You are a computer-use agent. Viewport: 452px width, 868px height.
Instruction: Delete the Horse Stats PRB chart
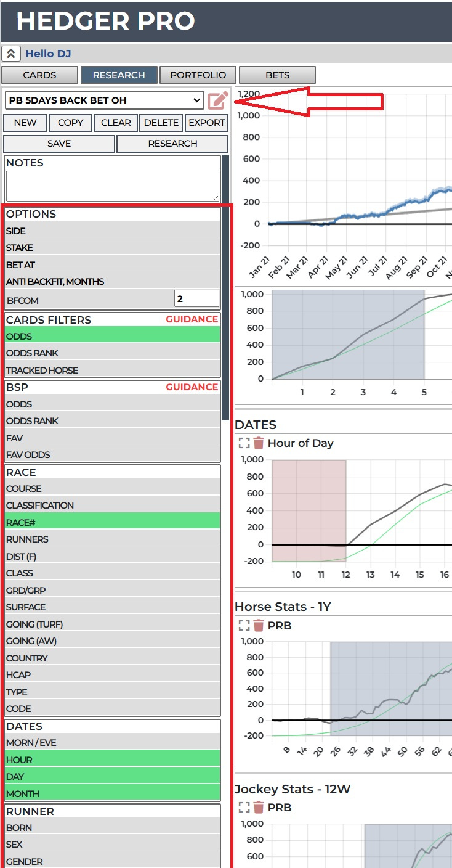(259, 626)
